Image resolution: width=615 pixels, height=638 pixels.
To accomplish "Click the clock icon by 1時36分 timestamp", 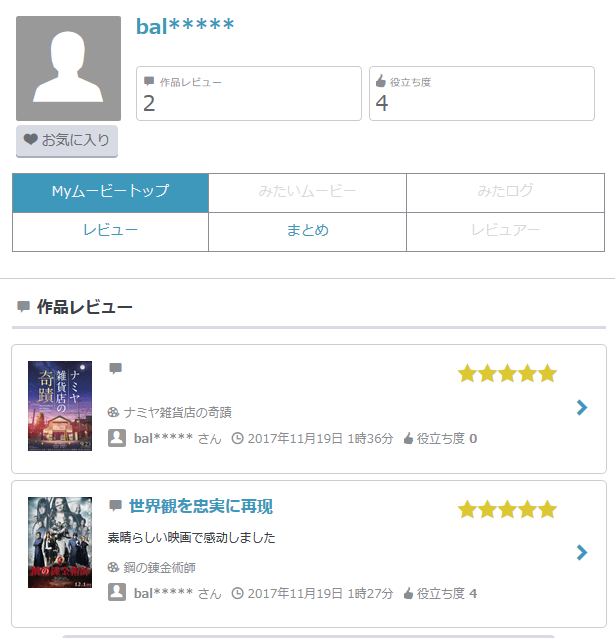I will click(237, 438).
